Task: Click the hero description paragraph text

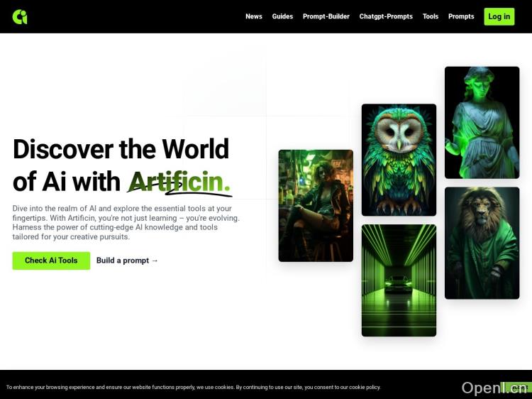Action: (126, 222)
